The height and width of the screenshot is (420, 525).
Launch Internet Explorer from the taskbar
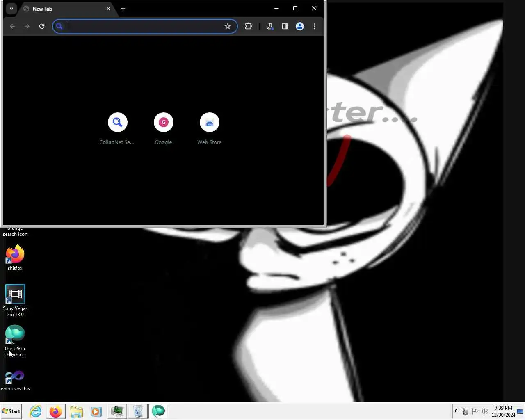36,411
